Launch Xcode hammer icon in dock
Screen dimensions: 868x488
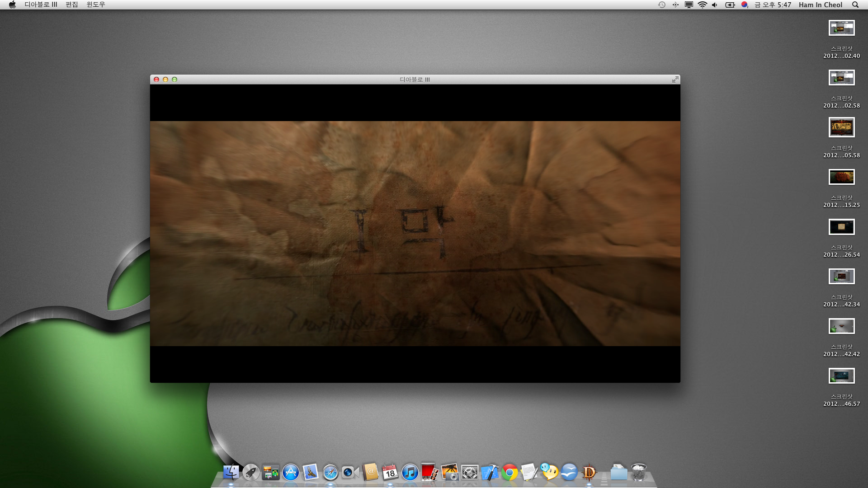[490, 473]
